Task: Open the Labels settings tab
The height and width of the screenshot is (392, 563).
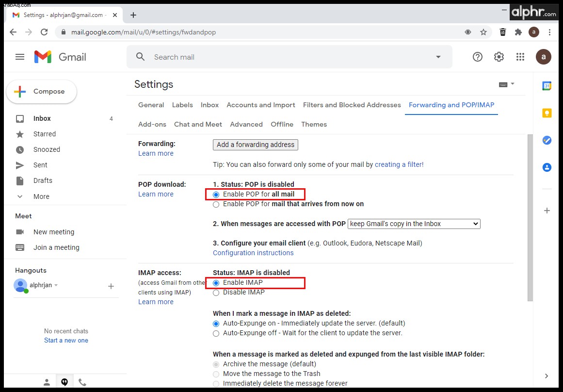Action: 182,105
